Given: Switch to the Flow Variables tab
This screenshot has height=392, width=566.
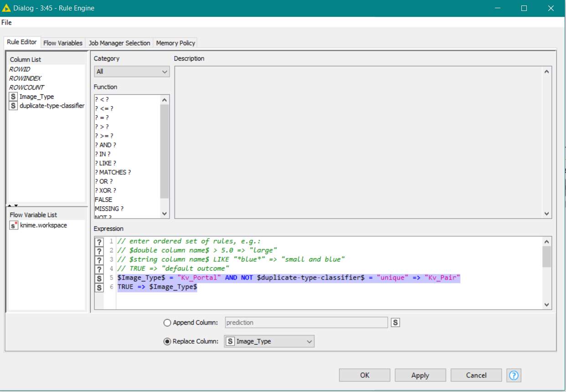Looking at the screenshot, I should (x=63, y=43).
